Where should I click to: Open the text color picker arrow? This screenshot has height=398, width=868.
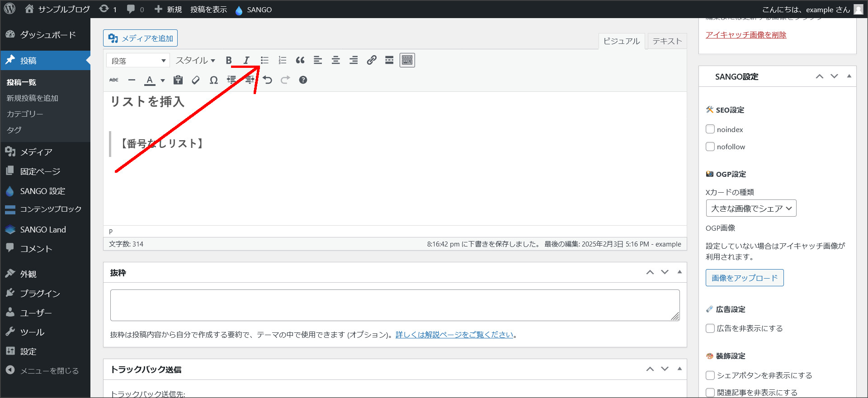click(163, 81)
